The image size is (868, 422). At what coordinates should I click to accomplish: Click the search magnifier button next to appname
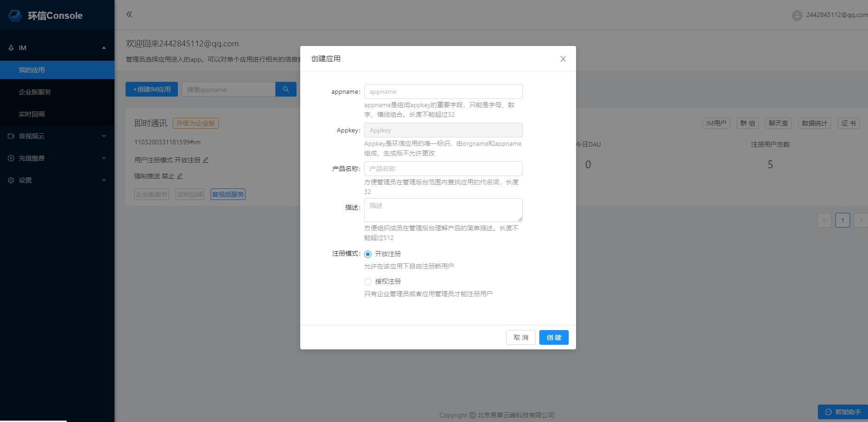coord(286,89)
